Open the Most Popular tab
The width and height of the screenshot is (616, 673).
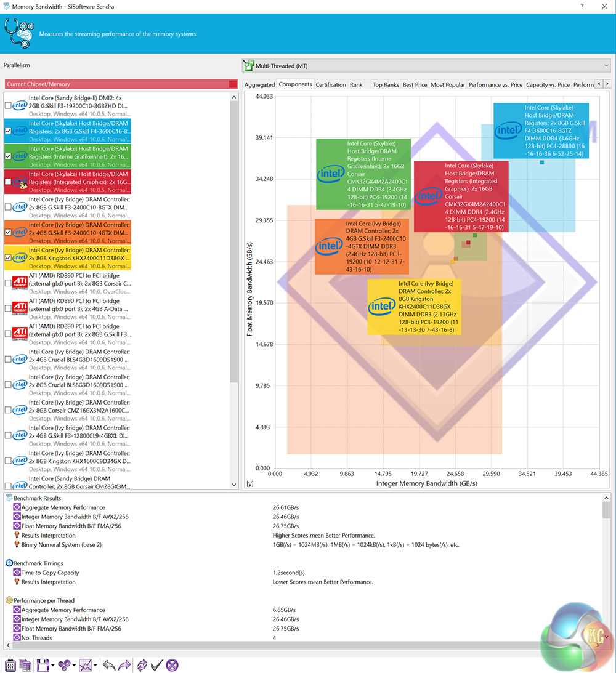pos(448,84)
